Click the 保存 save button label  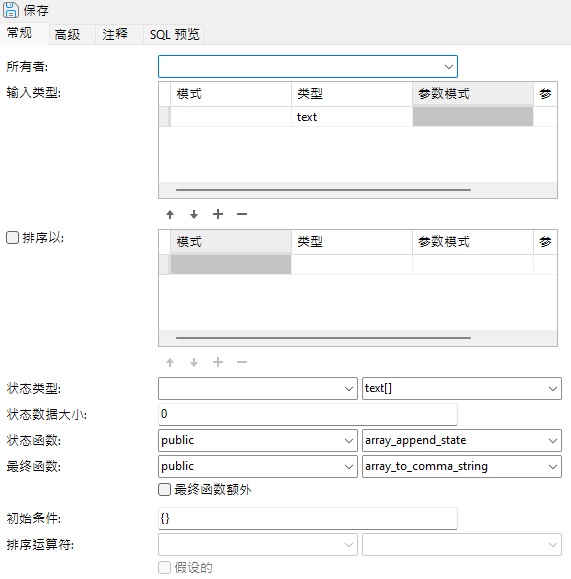[x=36, y=10]
